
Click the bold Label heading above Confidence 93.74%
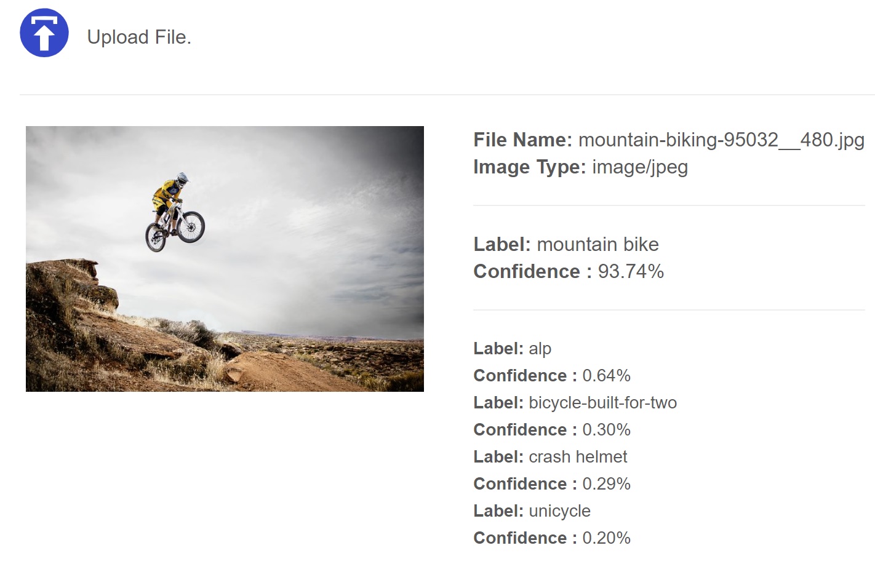pos(502,245)
